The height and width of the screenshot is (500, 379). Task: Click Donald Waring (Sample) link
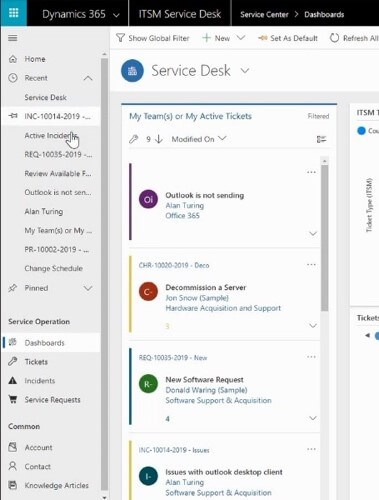pyautogui.click(x=206, y=390)
